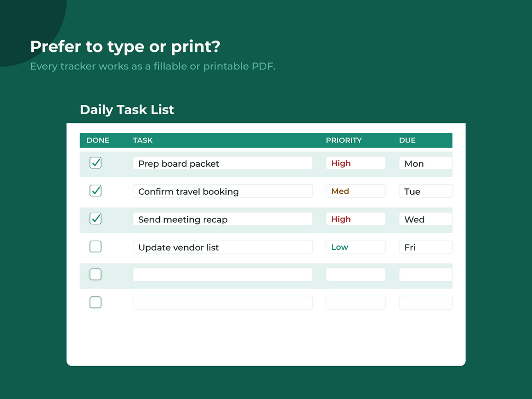This screenshot has height=399, width=532.
Task: Edit the Send meeting recap field
Action: coord(222,219)
